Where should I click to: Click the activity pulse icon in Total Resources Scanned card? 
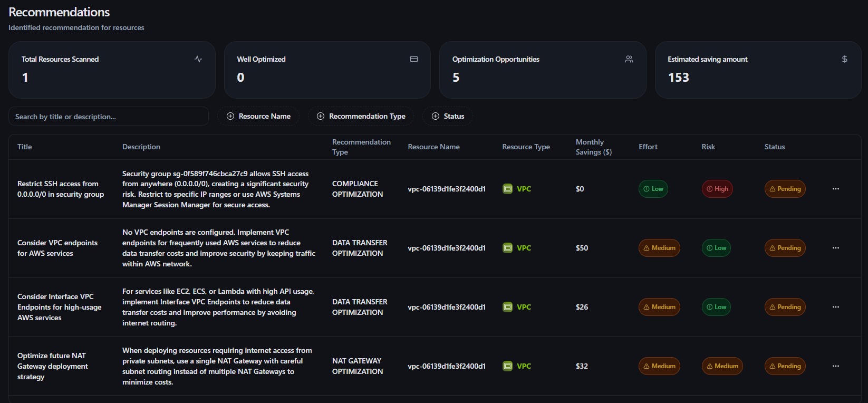[x=198, y=59]
